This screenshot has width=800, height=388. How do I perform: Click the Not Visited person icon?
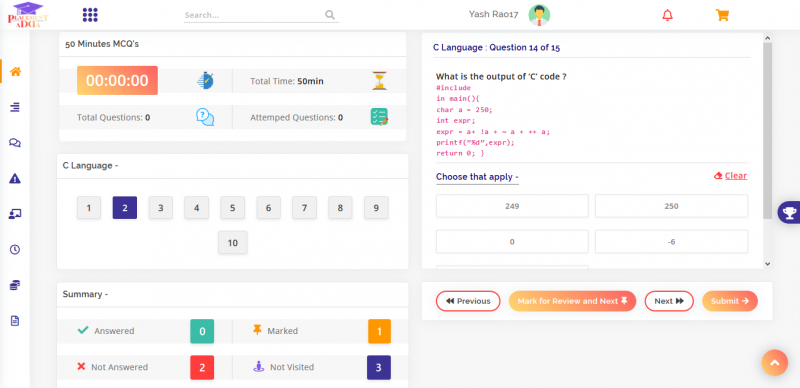pyautogui.click(x=259, y=367)
